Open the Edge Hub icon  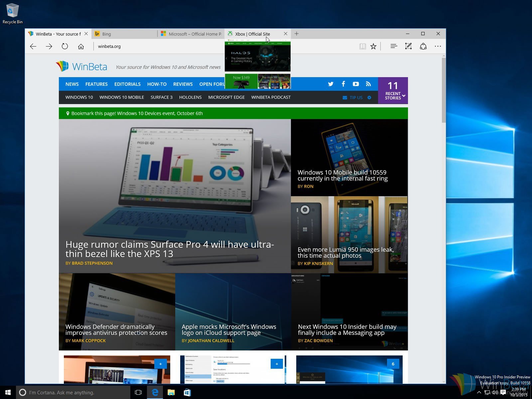tap(394, 46)
